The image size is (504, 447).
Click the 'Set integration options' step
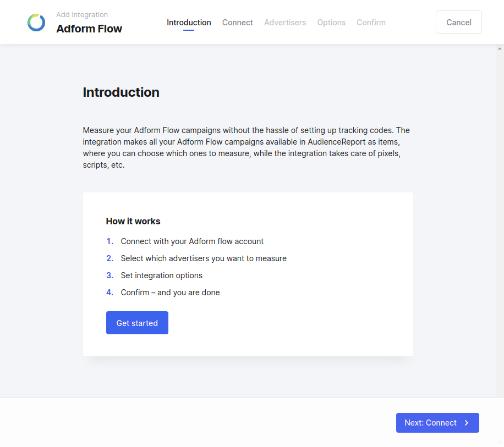[x=162, y=275]
